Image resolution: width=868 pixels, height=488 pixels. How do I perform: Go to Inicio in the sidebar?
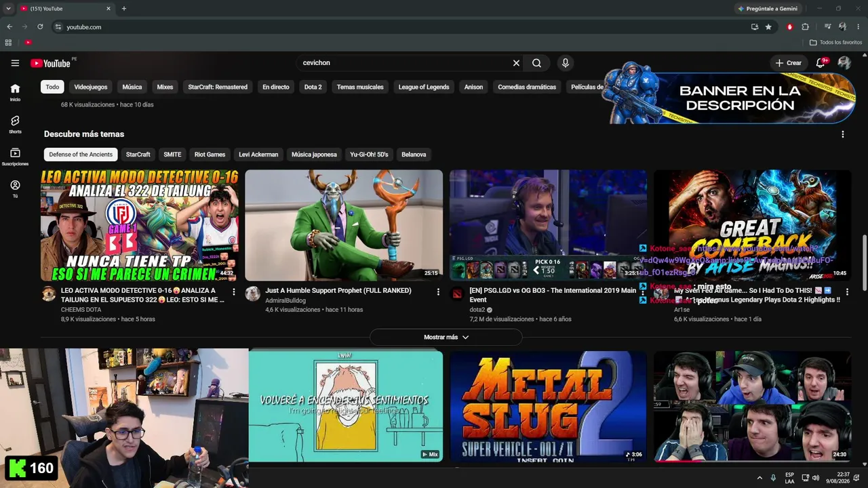(x=15, y=92)
